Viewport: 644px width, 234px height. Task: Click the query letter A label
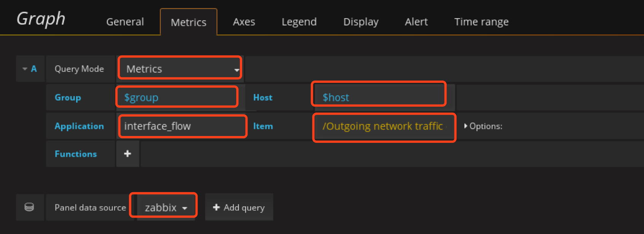[34, 69]
